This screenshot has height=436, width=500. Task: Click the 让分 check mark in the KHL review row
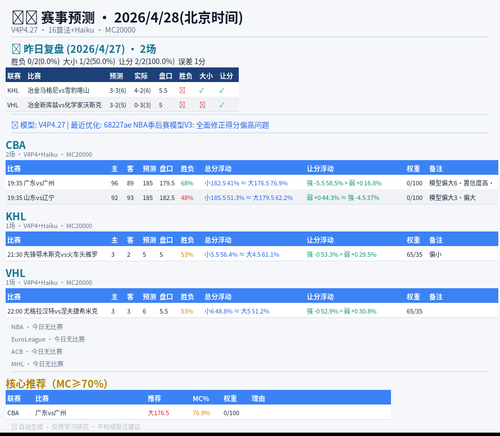(222, 90)
